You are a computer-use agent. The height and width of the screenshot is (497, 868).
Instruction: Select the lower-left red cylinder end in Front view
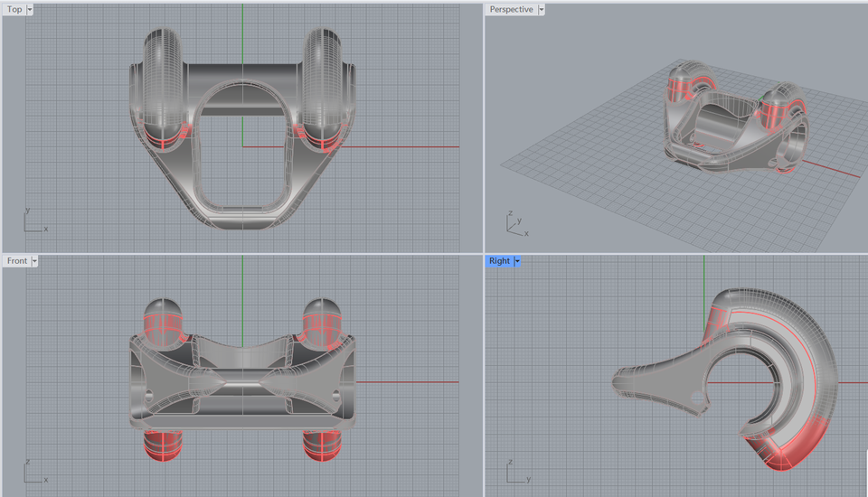pyautogui.click(x=163, y=446)
